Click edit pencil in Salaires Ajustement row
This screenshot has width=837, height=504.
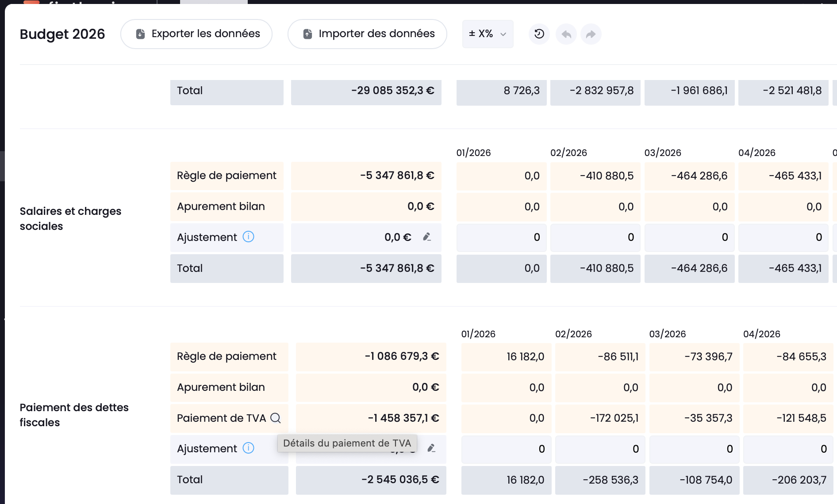pyautogui.click(x=427, y=237)
